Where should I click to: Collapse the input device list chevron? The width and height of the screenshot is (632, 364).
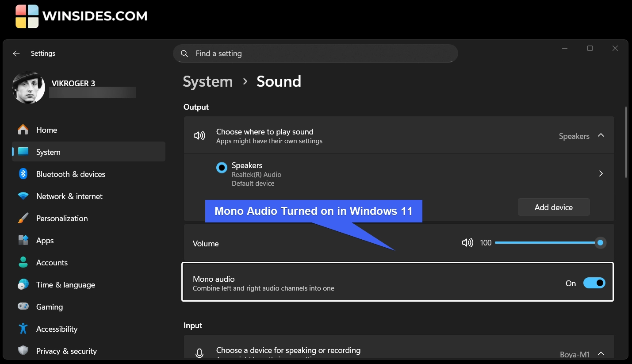coord(601,353)
